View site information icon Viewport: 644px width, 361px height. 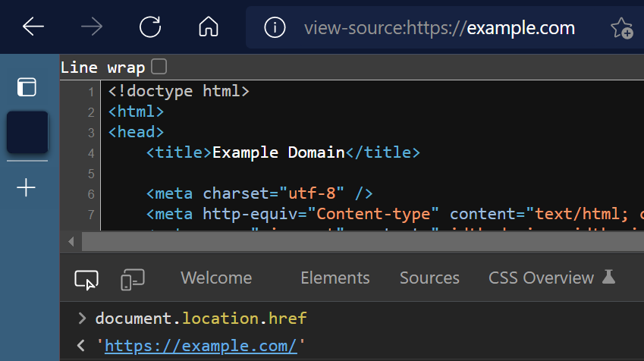[274, 28]
